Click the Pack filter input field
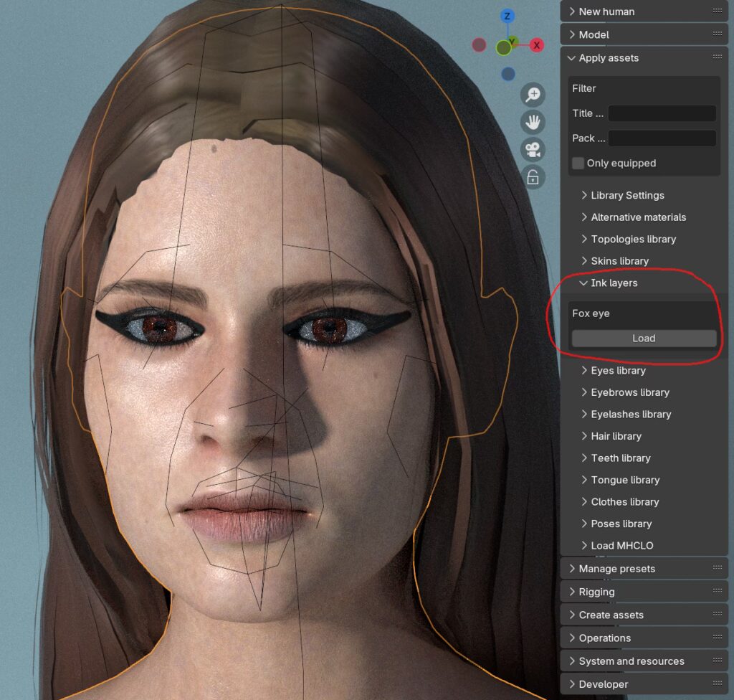This screenshot has width=734, height=700. [662, 138]
